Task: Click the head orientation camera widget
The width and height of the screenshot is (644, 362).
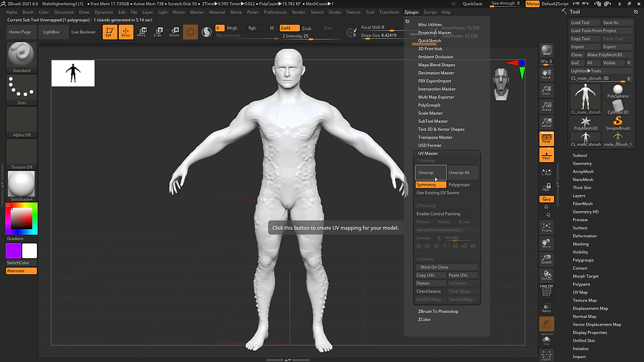Action: (501, 85)
